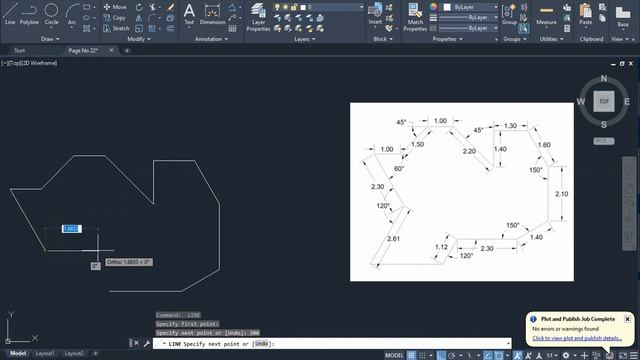640x360 pixels.
Task: Choose the Rectangle draw tool
Action: [87, 7]
